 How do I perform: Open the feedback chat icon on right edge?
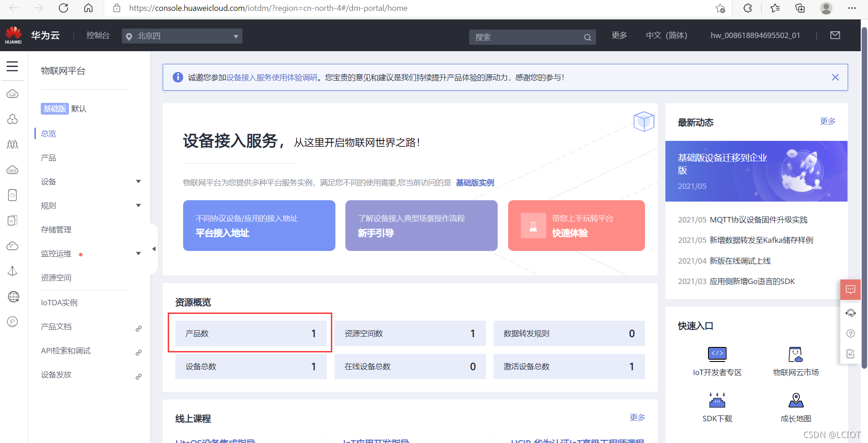(x=850, y=289)
